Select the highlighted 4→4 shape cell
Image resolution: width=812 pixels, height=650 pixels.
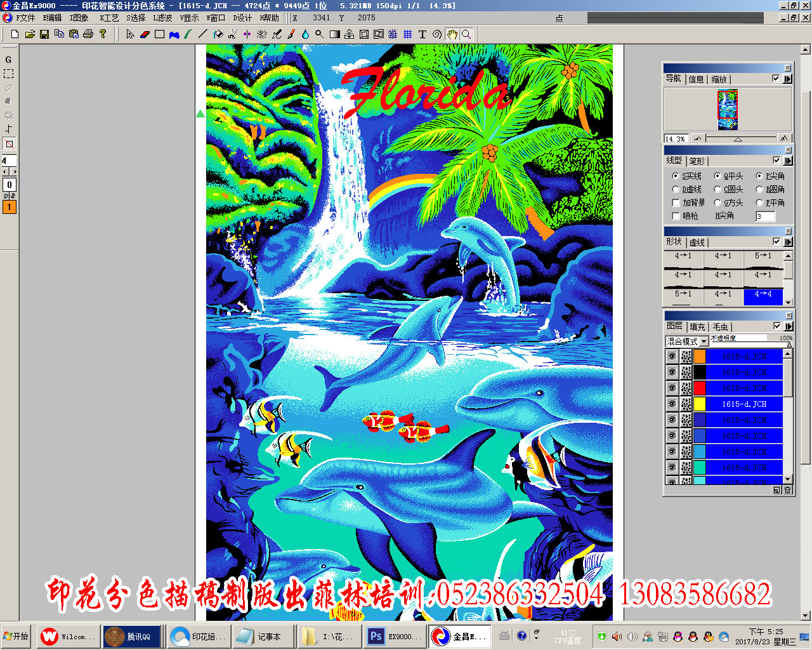[763, 296]
